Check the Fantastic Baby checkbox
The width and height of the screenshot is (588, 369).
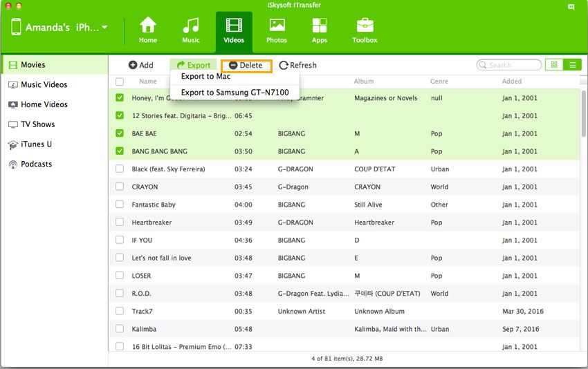tap(120, 204)
